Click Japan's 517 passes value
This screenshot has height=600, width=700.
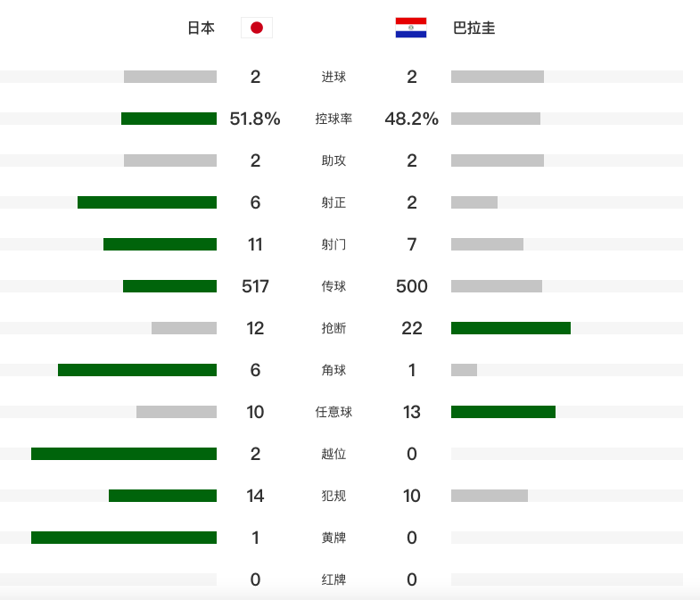(x=255, y=286)
